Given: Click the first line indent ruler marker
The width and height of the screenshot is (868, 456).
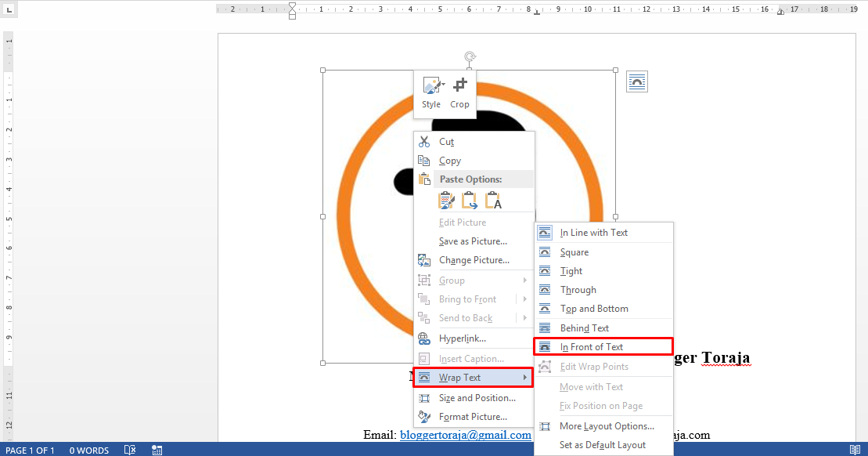Looking at the screenshot, I should (292, 6).
